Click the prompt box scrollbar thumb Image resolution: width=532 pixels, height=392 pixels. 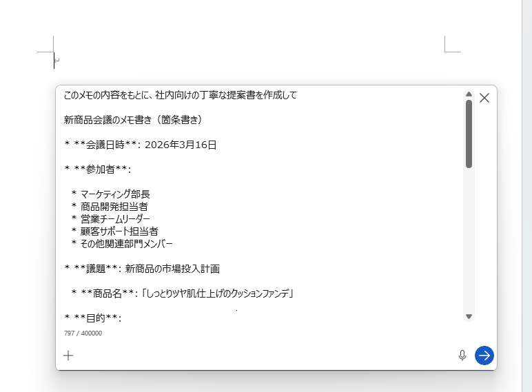click(x=469, y=134)
